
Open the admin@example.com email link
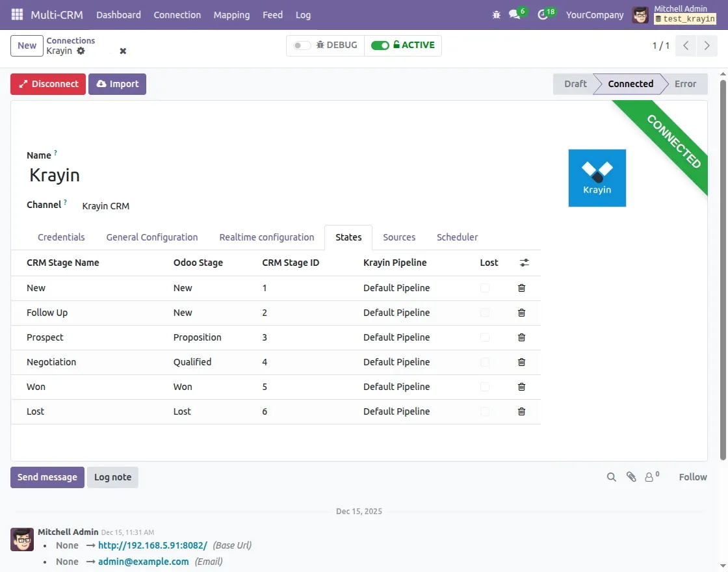tap(143, 561)
